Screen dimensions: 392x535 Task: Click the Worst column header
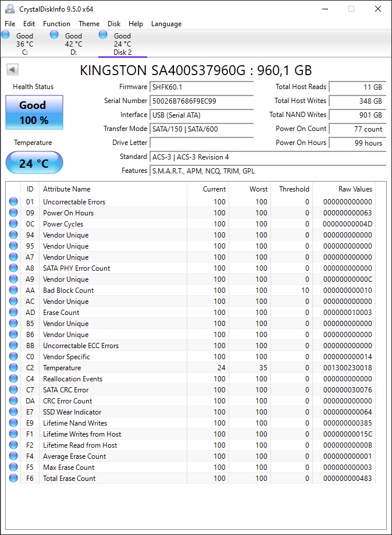pyautogui.click(x=250, y=189)
